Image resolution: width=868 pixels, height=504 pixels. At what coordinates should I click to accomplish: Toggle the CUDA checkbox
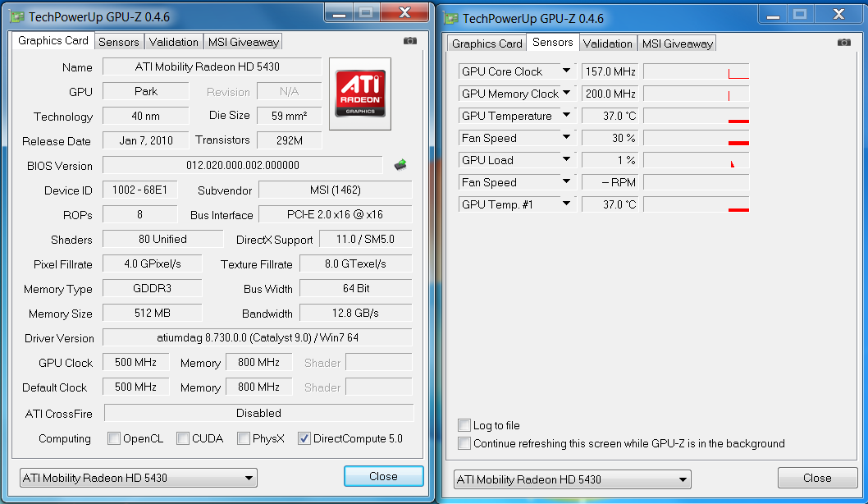pos(183,438)
